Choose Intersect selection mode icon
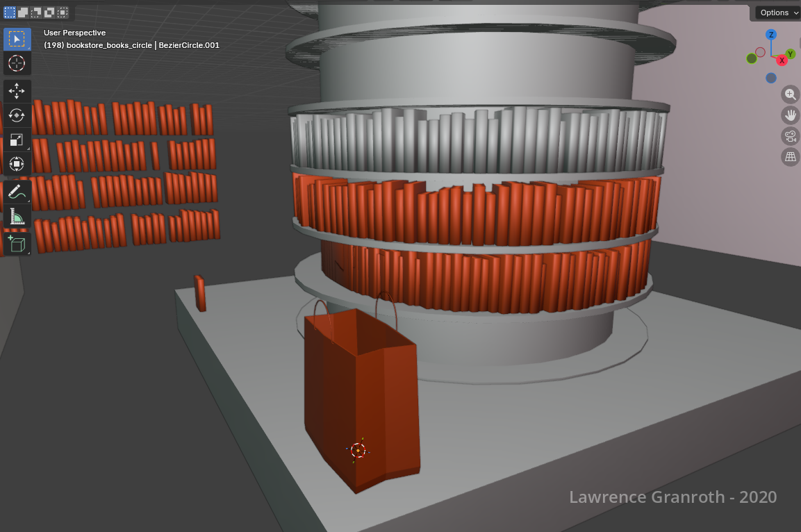This screenshot has height=532, width=801. [63, 13]
